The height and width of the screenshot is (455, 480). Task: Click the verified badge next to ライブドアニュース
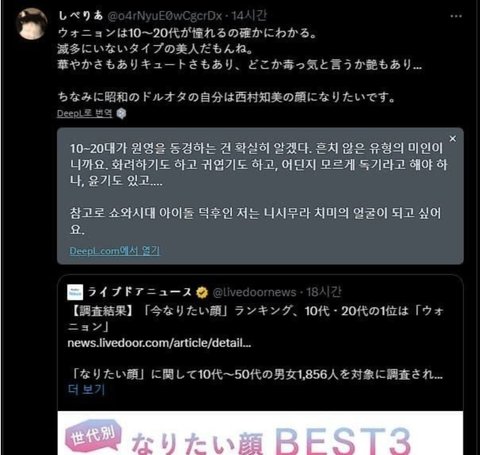tap(202, 293)
